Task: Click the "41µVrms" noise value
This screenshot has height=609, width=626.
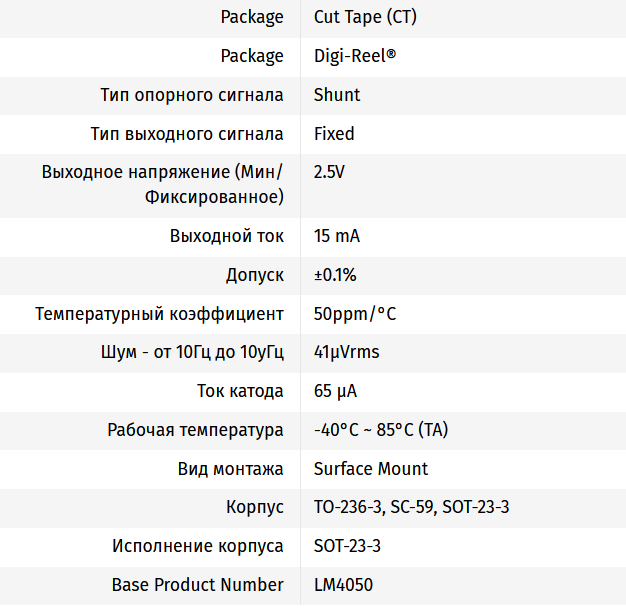Action: (347, 352)
